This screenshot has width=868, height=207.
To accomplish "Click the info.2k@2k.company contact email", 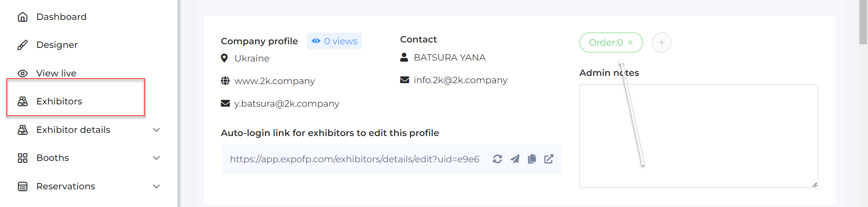I will click(x=460, y=80).
